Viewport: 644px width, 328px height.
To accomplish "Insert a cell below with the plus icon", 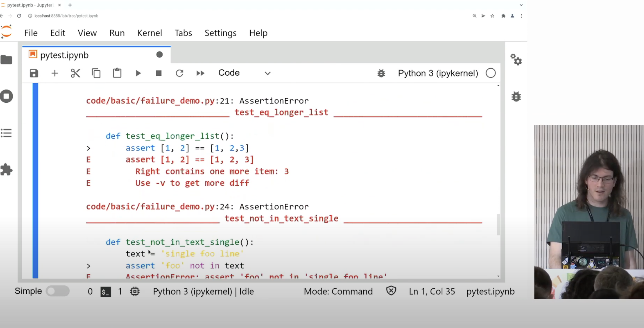I will (x=55, y=73).
